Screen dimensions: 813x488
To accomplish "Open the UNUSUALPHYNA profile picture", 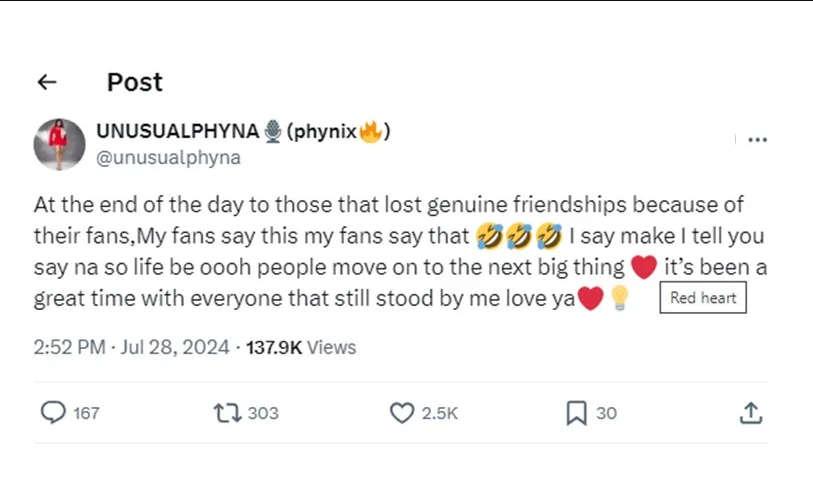I will pos(59,143).
